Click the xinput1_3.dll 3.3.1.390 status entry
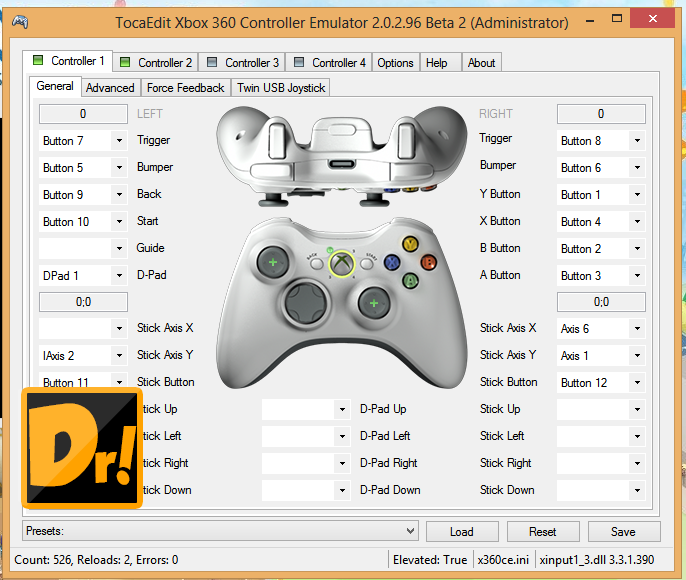 597,560
